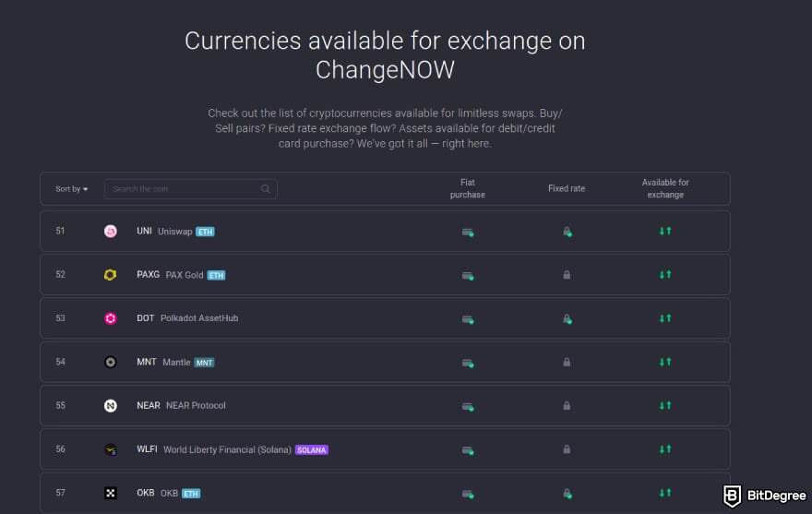Viewport: 812px width, 514px height.
Task: Click the ETH network tag next to PAX Gold
Action: tap(216, 275)
